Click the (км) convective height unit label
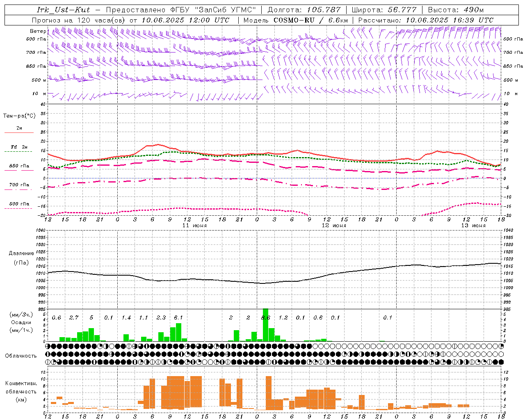This screenshot has height=420, width=525. [x=21, y=399]
